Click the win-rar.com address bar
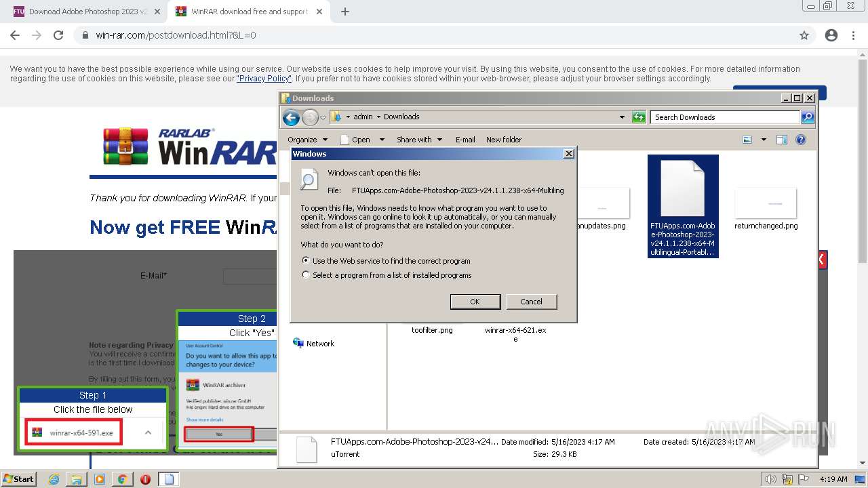Screen dimensions: 868x488 click(x=444, y=35)
